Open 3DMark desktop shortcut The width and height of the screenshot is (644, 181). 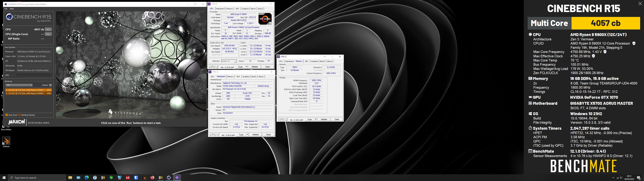[x=6, y=142]
